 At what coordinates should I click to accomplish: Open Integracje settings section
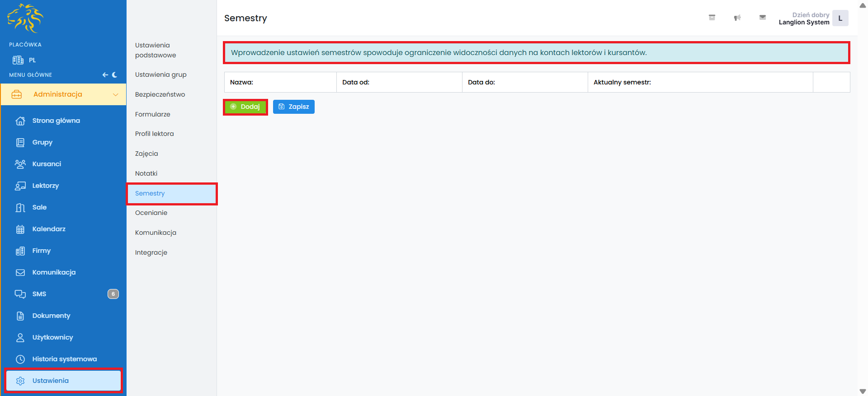[151, 252]
